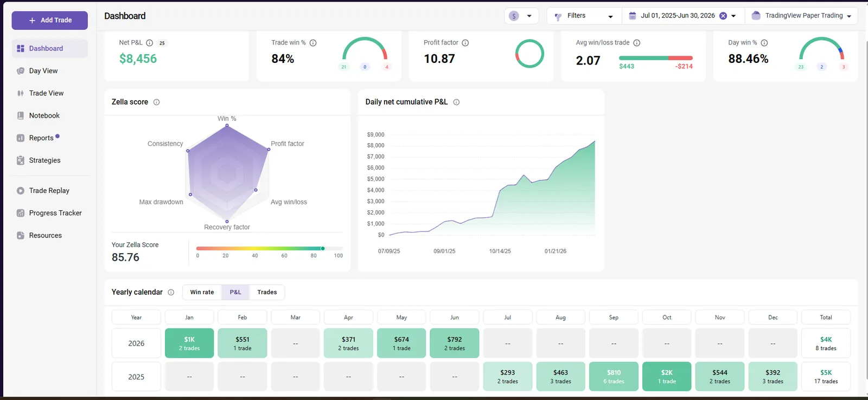Clear the date range with X icon
The height and width of the screenshot is (400, 868).
pos(723,16)
